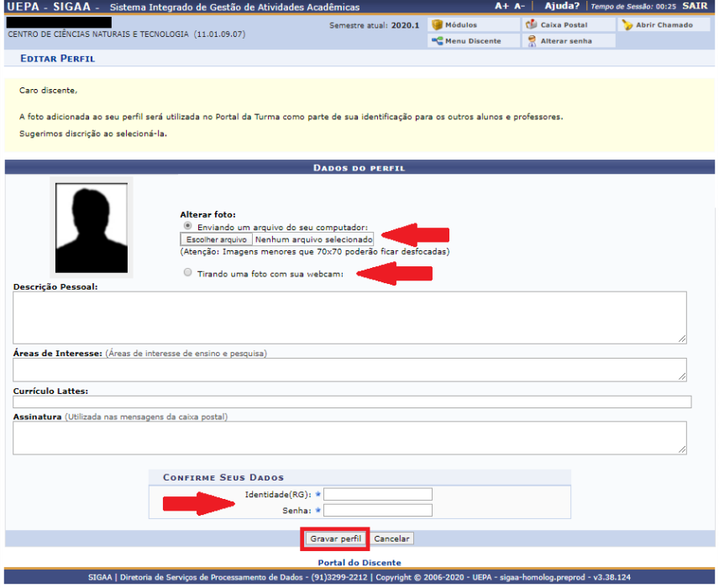
Task: Select 'Enviando um arquivo do seu computador' option
Action: (x=187, y=226)
